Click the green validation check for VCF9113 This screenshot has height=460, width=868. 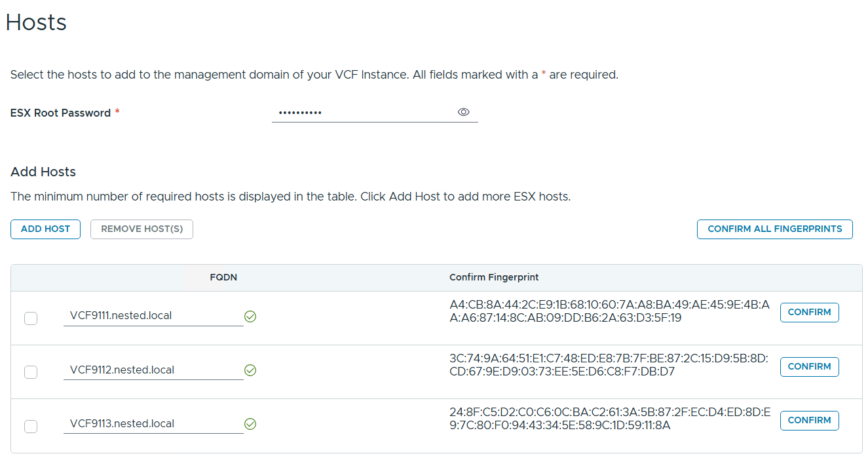pos(250,424)
